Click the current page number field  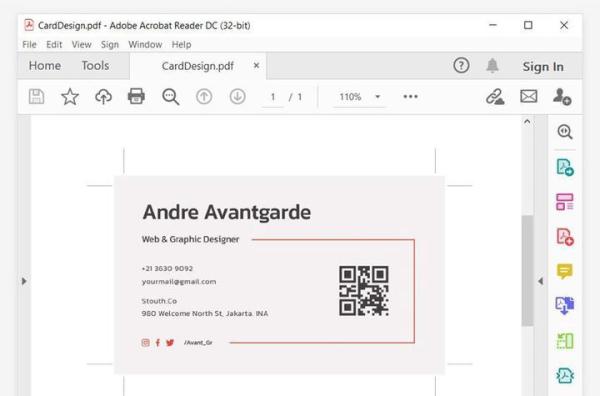click(273, 97)
